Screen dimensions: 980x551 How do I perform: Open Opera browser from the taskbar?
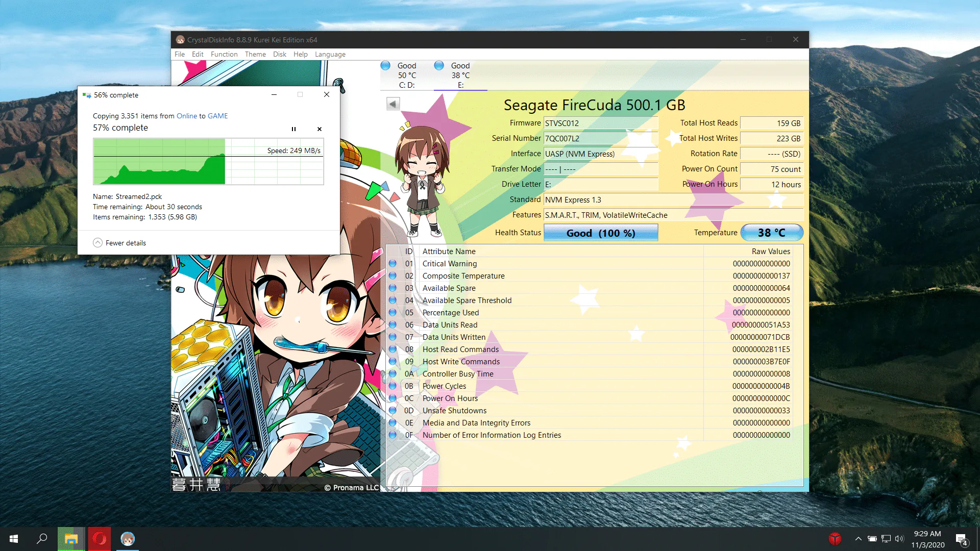coord(100,539)
